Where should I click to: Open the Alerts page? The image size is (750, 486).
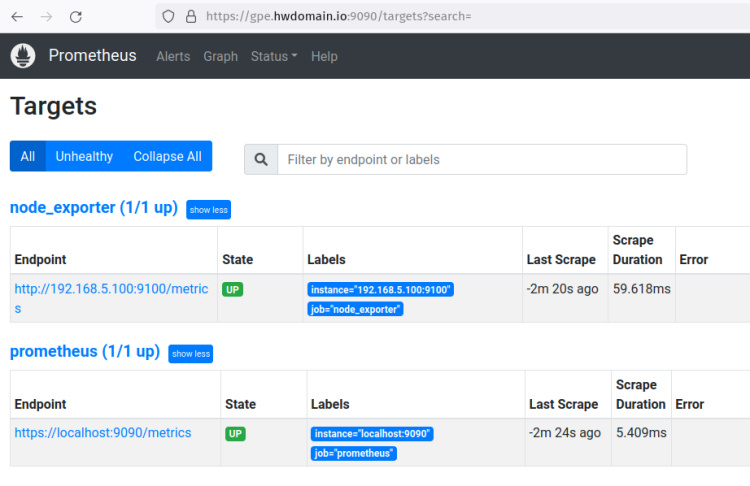pyautogui.click(x=173, y=56)
